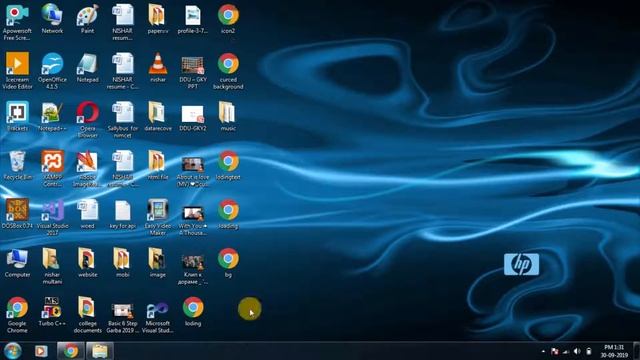Check the battery tray icon
Image resolution: width=640 pixels, height=360 pixels.
pyautogui.click(x=589, y=351)
